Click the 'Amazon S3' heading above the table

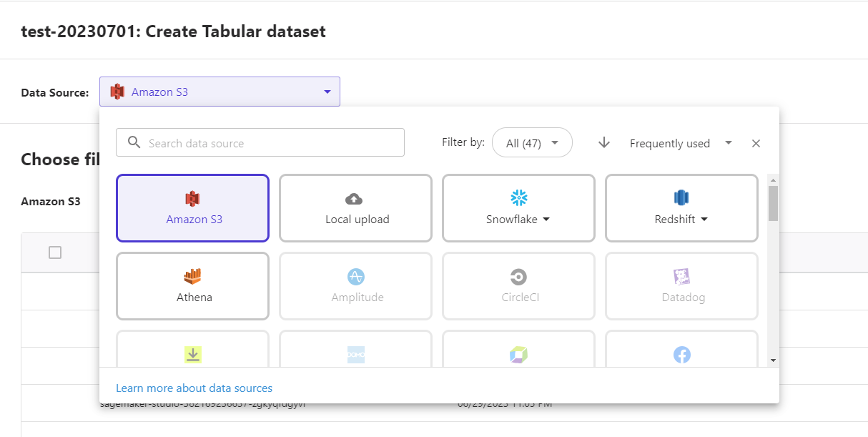click(51, 202)
